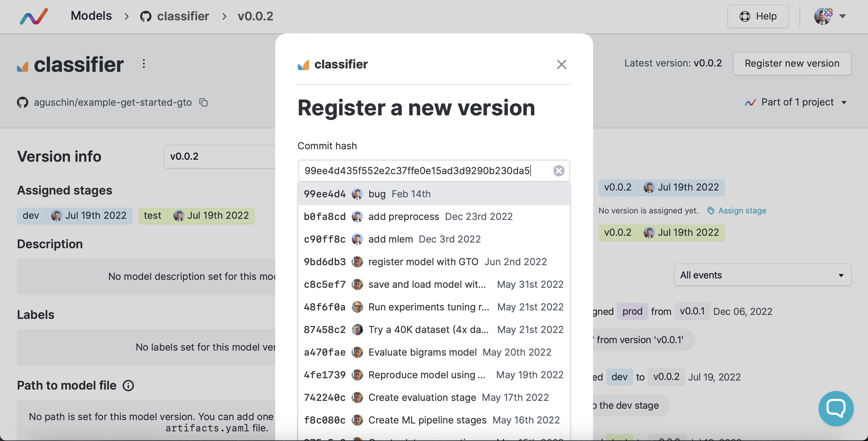Copy the repository name aguschin/example-get-started-gto
Image resolution: width=868 pixels, height=441 pixels.
(x=203, y=102)
